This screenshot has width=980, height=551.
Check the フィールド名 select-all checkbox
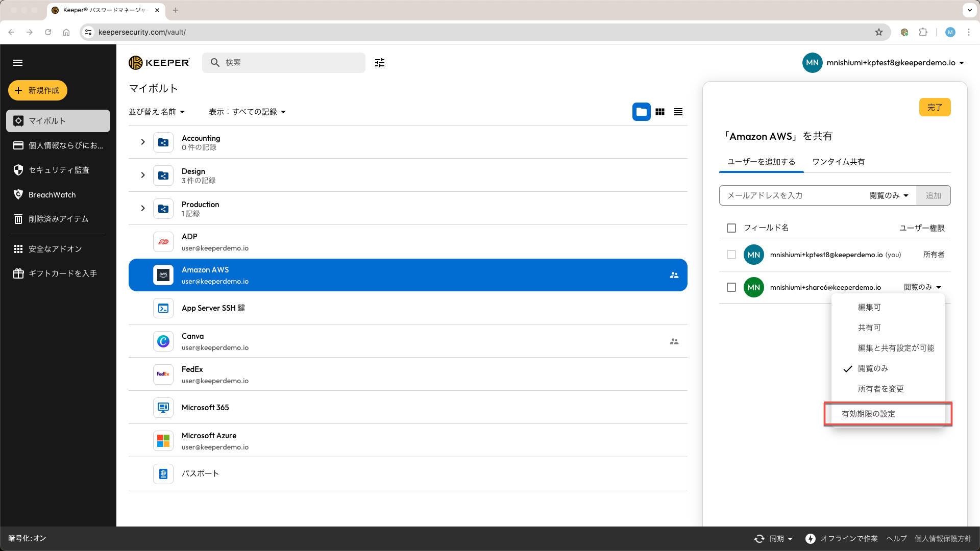click(x=731, y=228)
